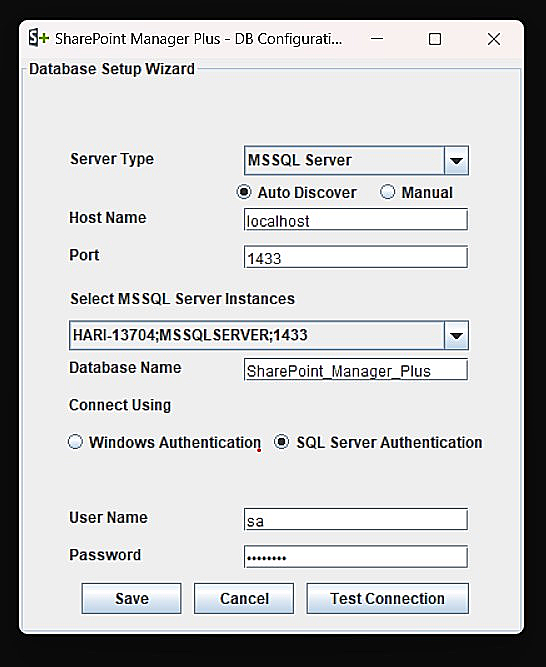546x667 pixels.
Task: Click the Cancel button
Action: [x=244, y=599]
